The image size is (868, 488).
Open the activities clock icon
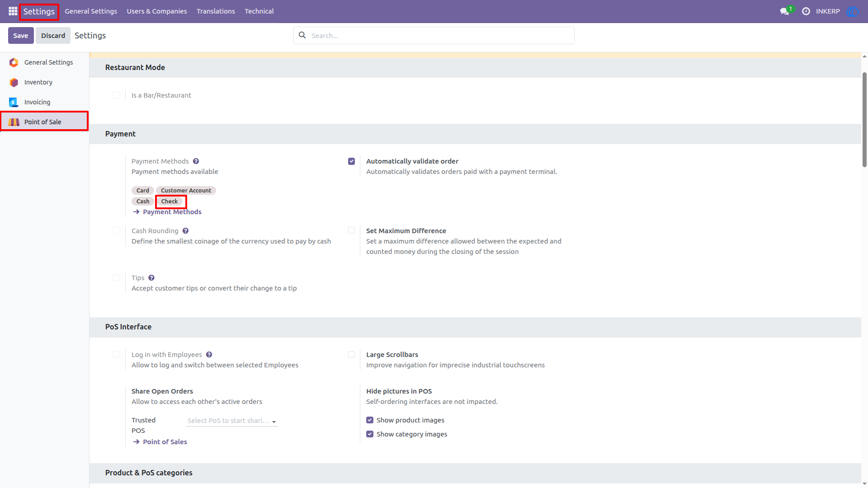(806, 11)
